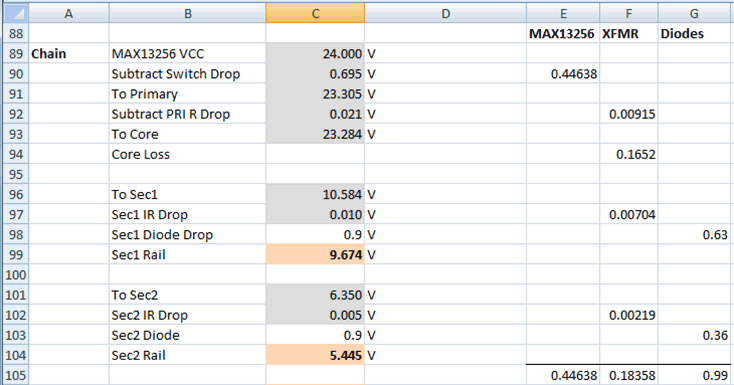Click the 'Sec2 Diode' cell
Viewport: 734px width, 385px height.
click(187, 335)
